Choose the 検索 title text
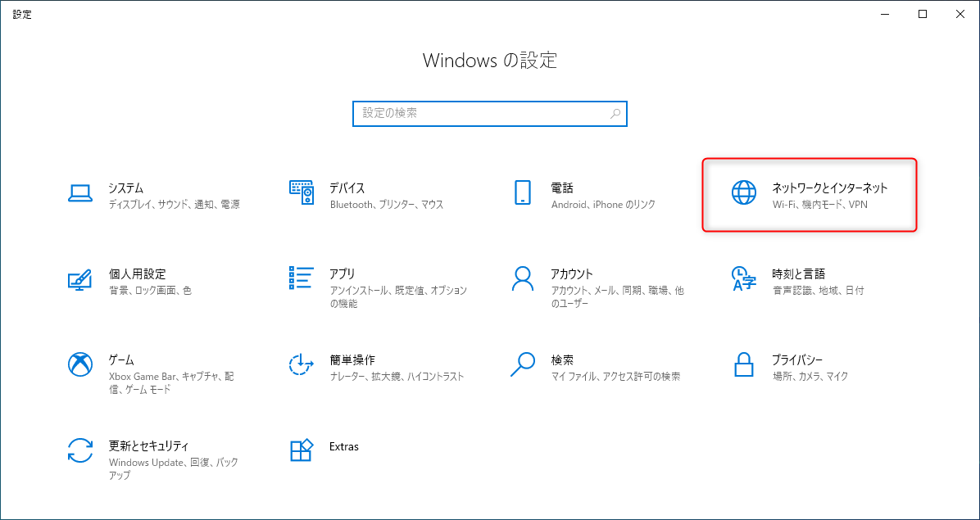This screenshot has height=520, width=980. click(x=562, y=359)
